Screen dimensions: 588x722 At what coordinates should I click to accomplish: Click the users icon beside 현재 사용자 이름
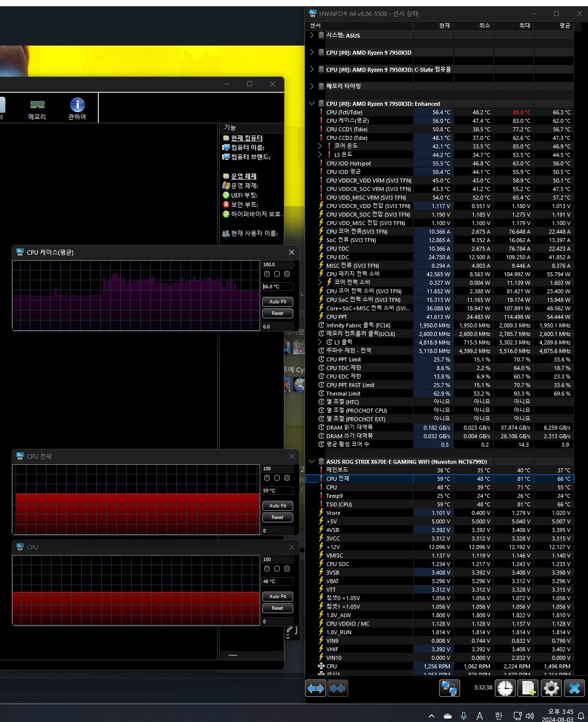click(226, 233)
